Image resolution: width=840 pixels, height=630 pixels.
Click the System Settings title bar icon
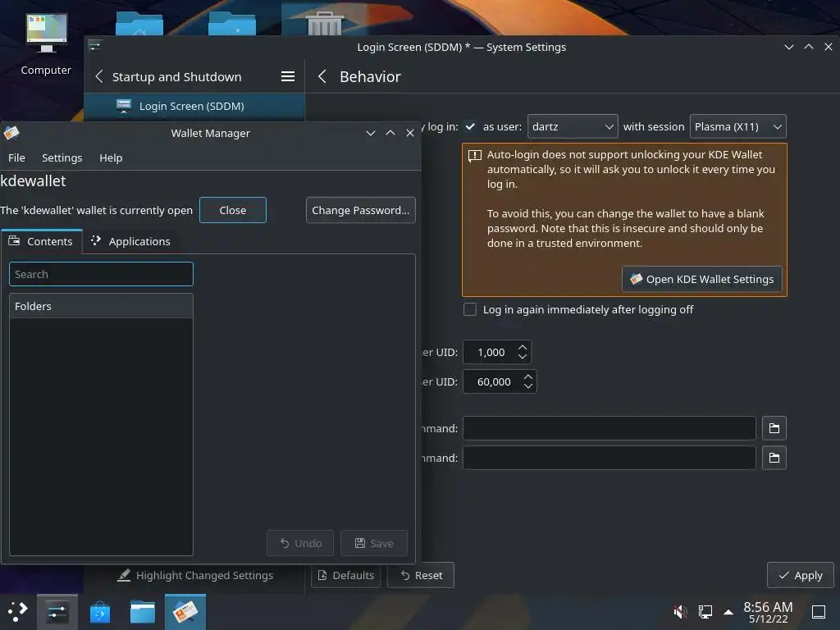point(95,46)
